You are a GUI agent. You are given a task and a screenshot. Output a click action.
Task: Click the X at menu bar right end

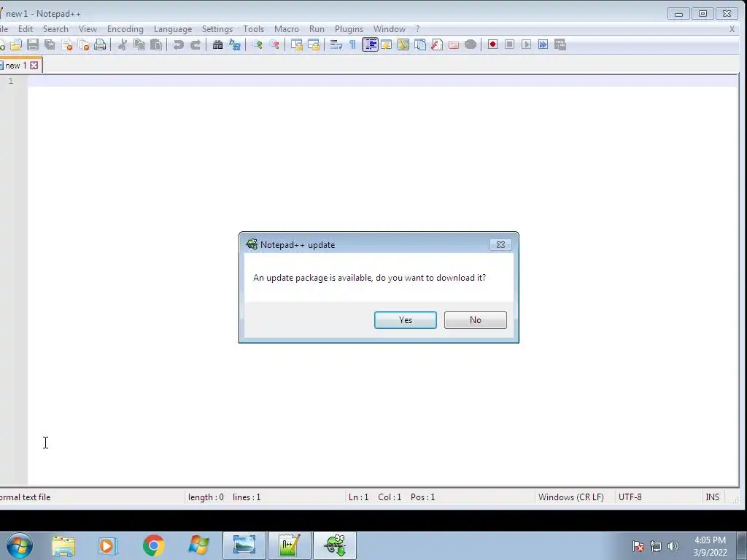point(732,29)
